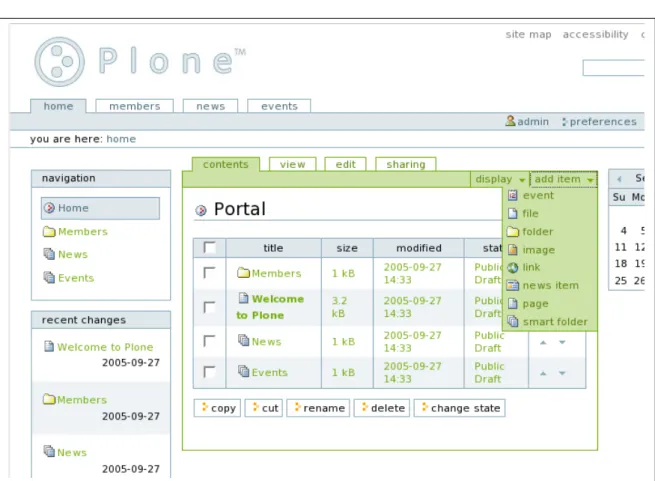
Task: Open the news site tab
Action: point(211,106)
